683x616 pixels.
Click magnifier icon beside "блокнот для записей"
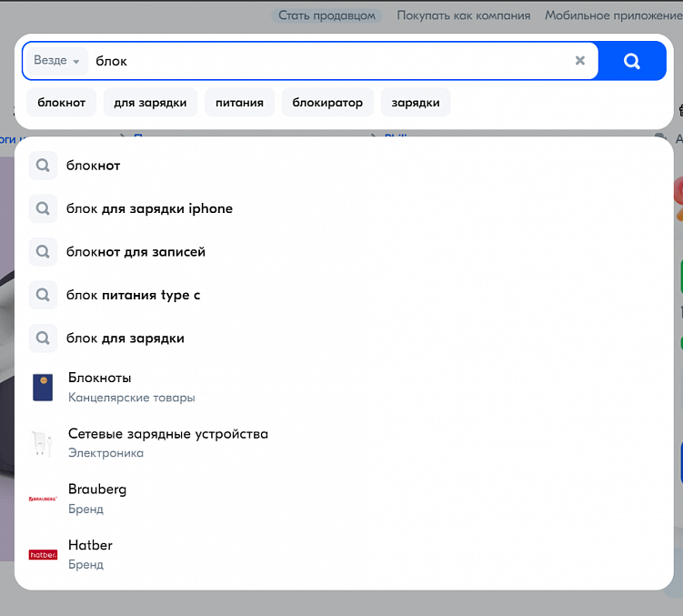click(43, 252)
